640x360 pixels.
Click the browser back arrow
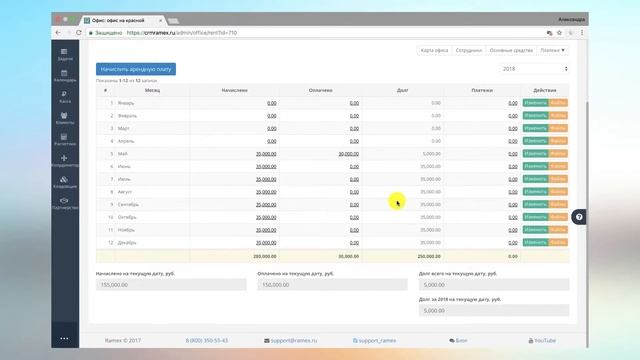(x=58, y=33)
